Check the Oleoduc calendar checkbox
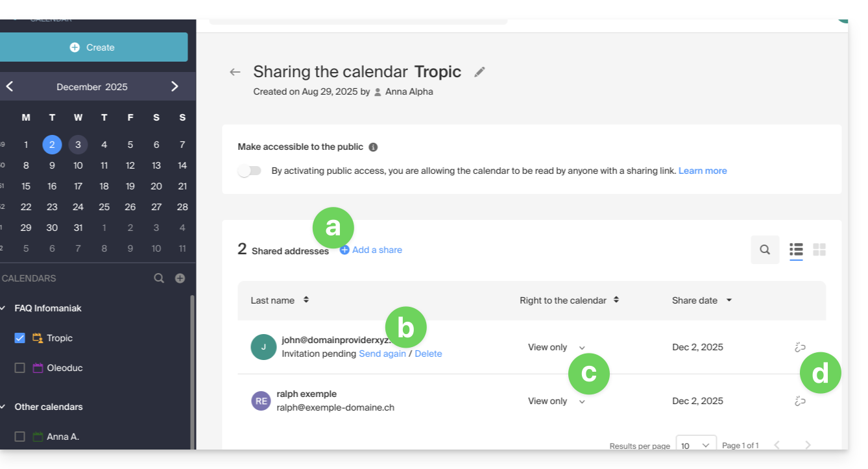Image resolution: width=868 pixels, height=469 pixels. [x=19, y=368]
